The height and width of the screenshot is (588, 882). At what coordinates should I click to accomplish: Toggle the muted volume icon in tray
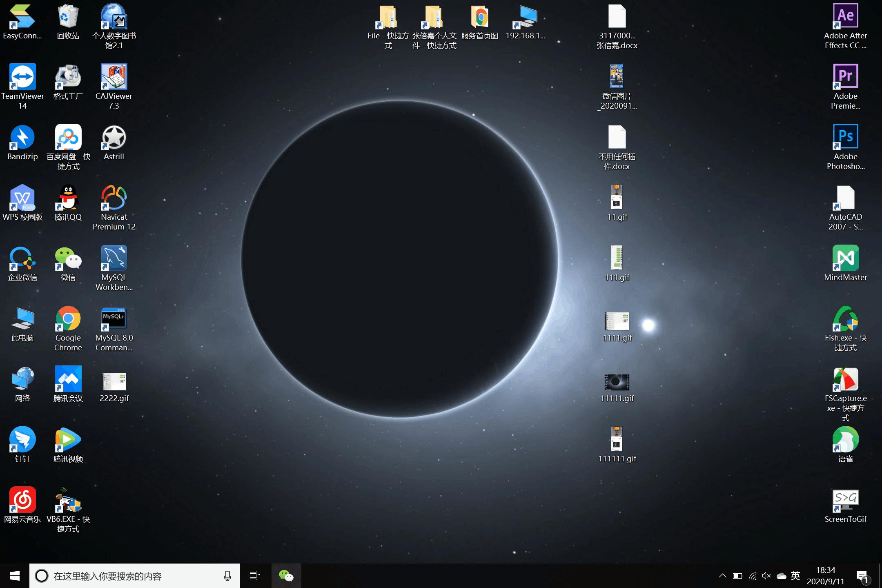click(766, 576)
